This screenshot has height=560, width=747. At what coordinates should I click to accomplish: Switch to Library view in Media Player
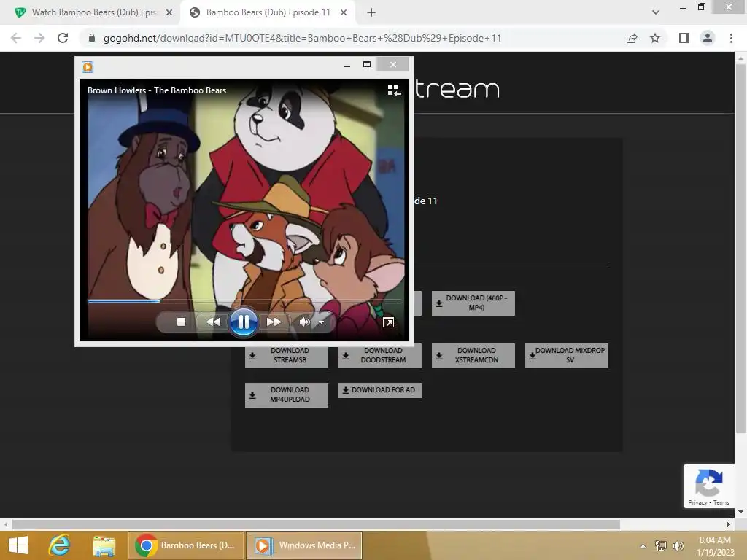pyautogui.click(x=394, y=90)
